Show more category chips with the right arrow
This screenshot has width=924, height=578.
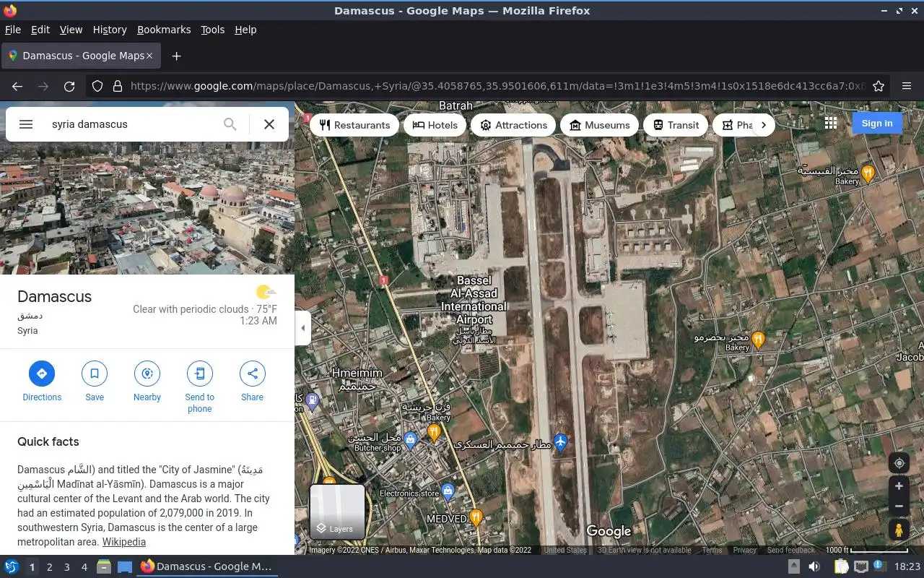pos(763,125)
